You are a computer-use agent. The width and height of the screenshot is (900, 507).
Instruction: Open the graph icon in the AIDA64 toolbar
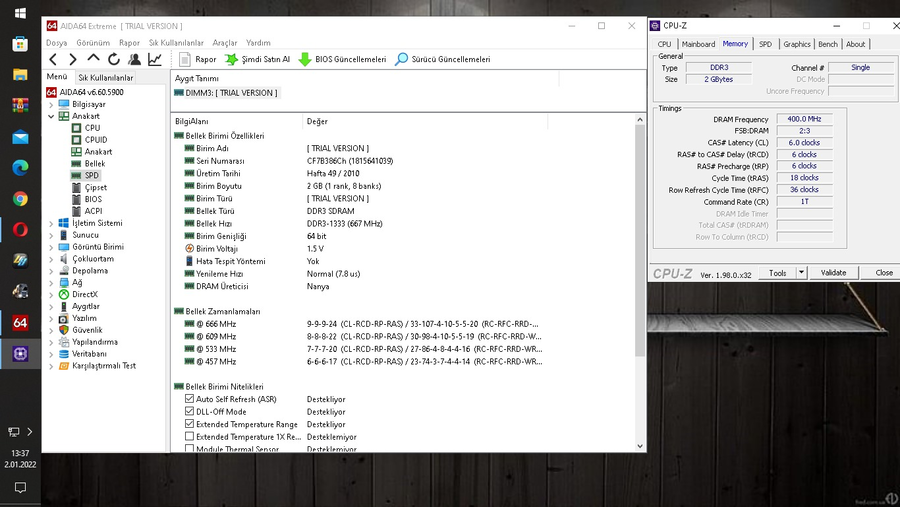click(x=155, y=59)
